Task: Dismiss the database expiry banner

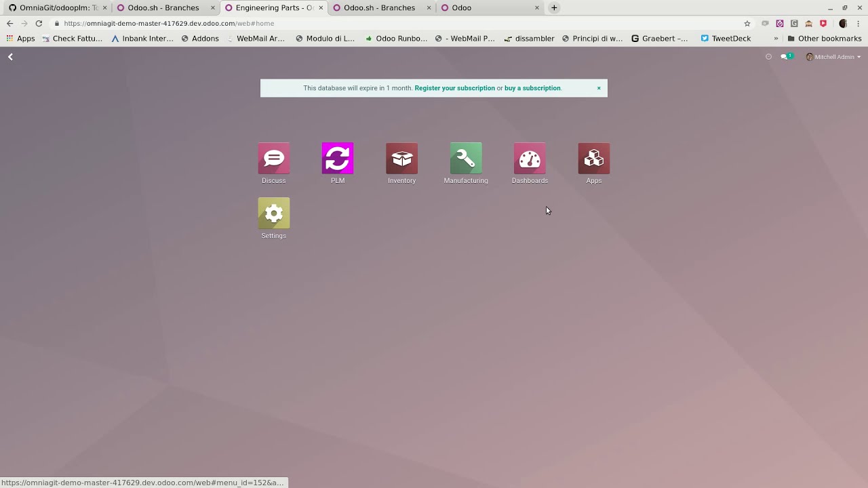Action: [599, 88]
